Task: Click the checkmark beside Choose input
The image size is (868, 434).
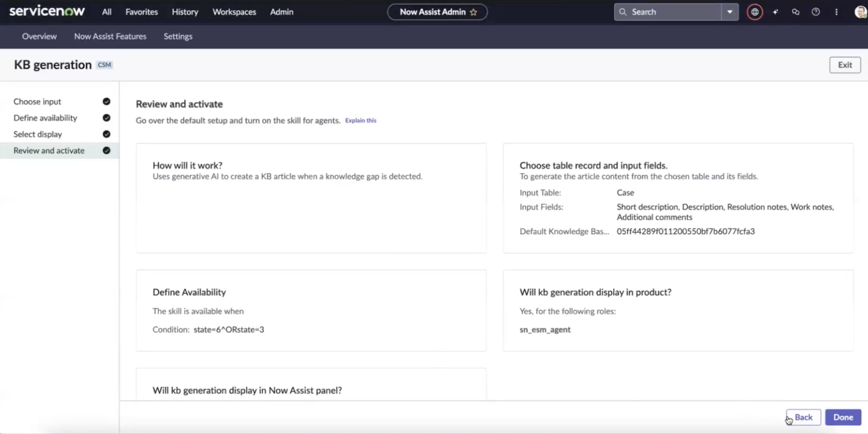Action: point(107,101)
